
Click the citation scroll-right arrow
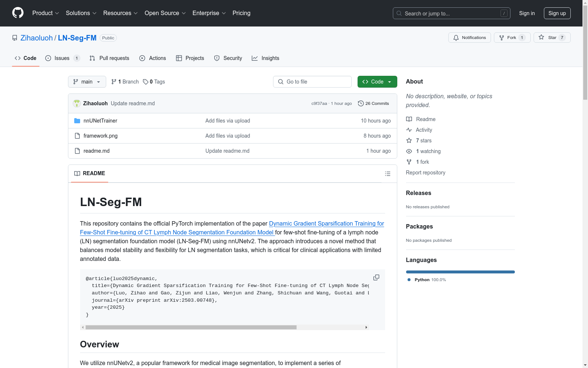pos(366,327)
